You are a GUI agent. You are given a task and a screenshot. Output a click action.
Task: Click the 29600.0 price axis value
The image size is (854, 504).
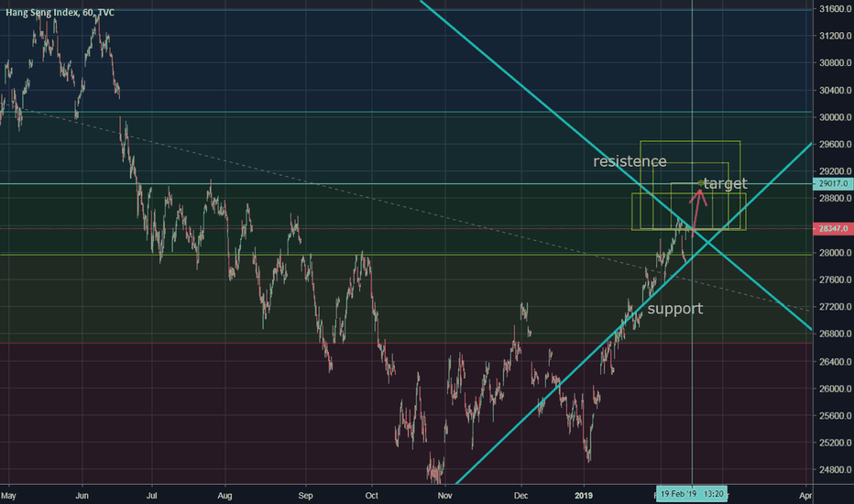tap(835, 145)
